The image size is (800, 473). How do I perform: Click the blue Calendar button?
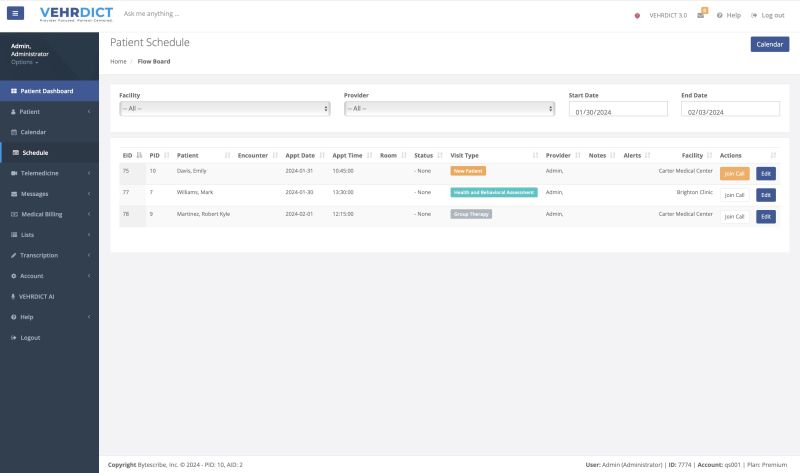point(769,44)
